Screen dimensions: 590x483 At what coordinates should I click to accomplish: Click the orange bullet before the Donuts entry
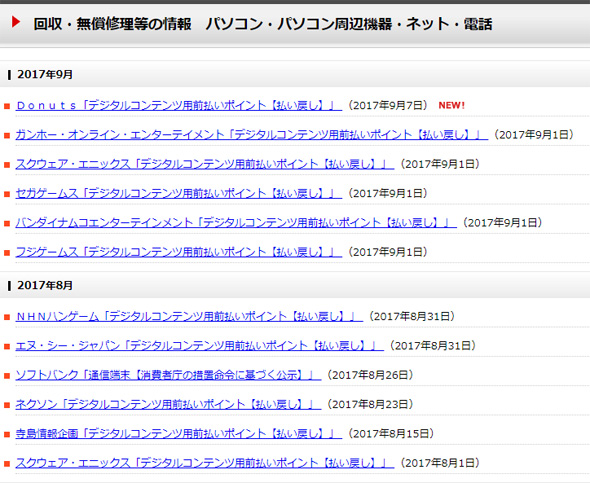[x=7, y=106]
